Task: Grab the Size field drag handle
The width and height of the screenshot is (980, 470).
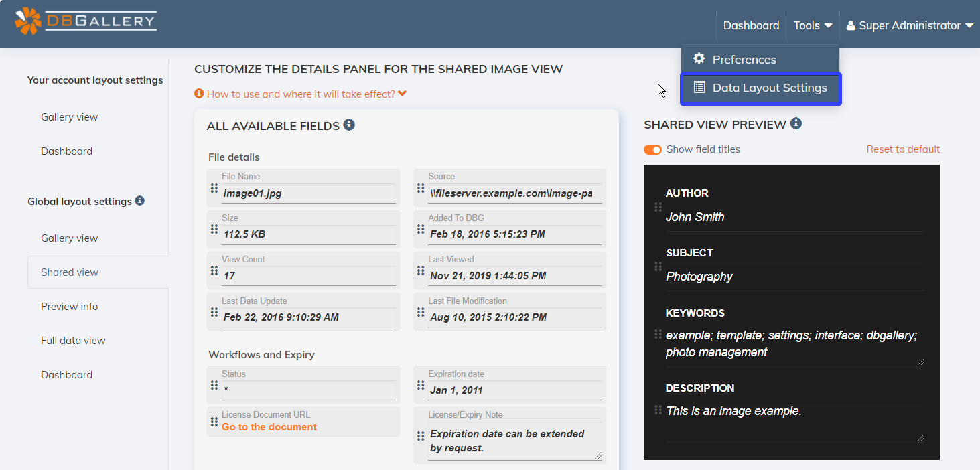Action: point(214,230)
